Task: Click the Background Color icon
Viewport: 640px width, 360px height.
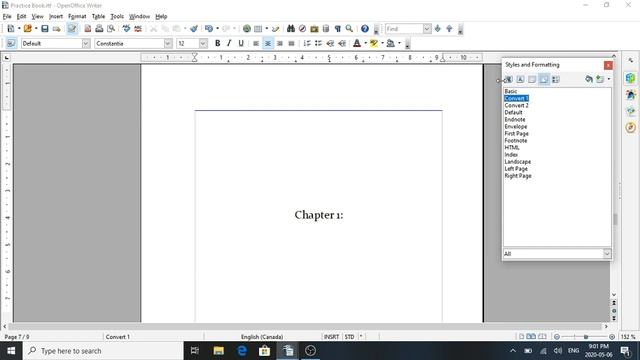Action: (391, 43)
